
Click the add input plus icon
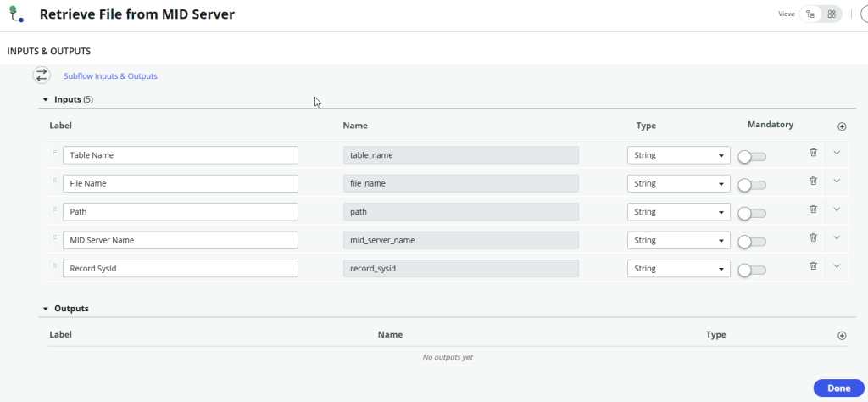842,126
